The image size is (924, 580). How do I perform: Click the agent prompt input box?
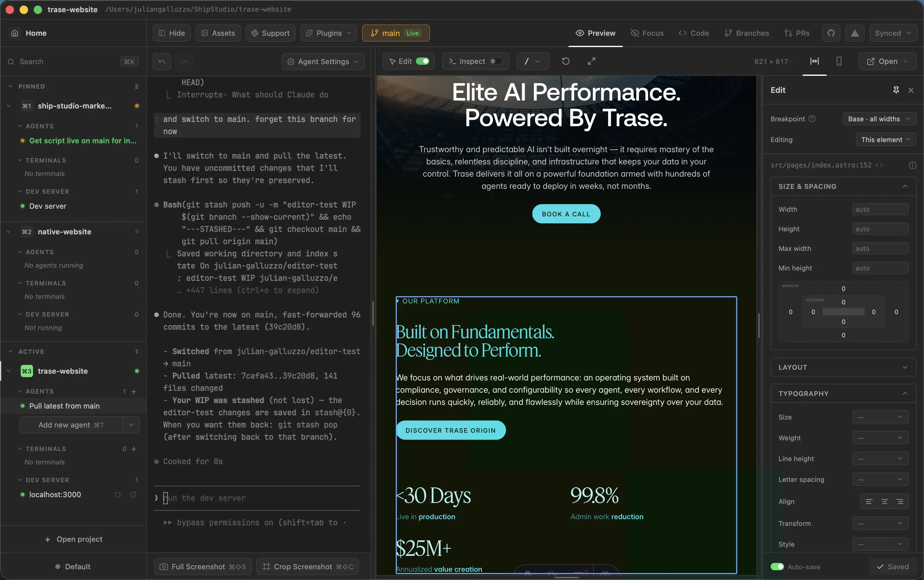(257, 498)
